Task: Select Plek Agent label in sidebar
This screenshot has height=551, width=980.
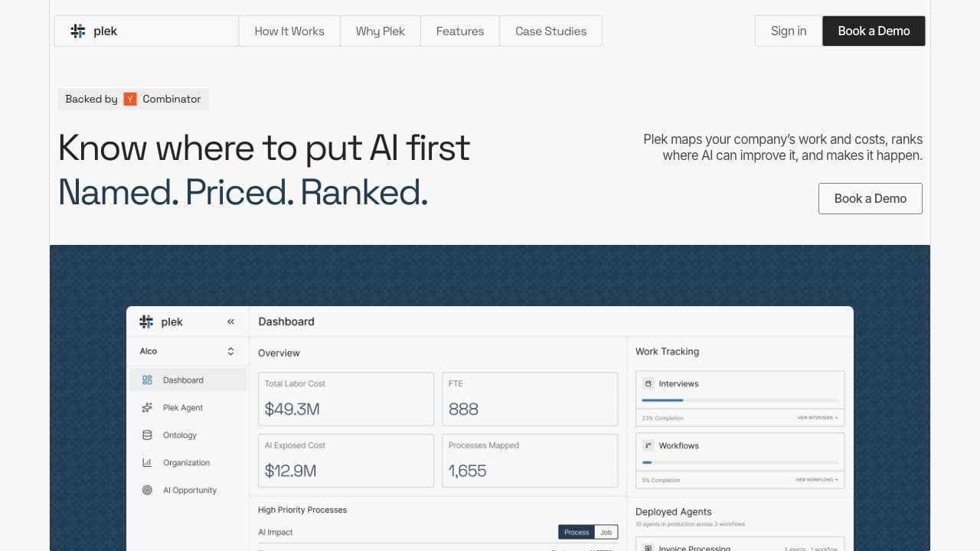Action: point(183,407)
